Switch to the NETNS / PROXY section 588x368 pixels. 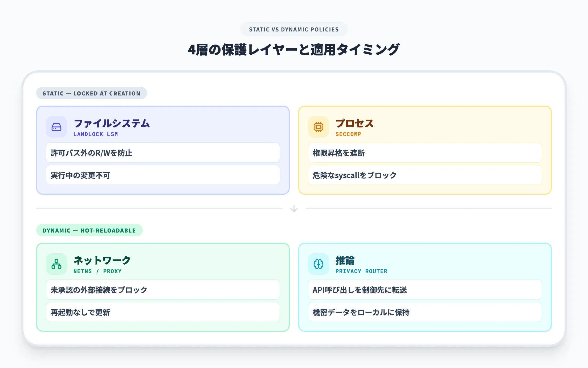(x=97, y=271)
